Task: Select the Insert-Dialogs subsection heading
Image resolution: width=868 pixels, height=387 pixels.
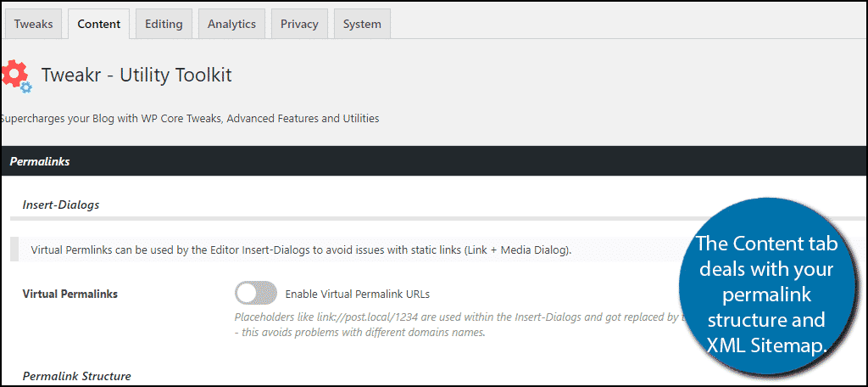Action: tap(62, 205)
